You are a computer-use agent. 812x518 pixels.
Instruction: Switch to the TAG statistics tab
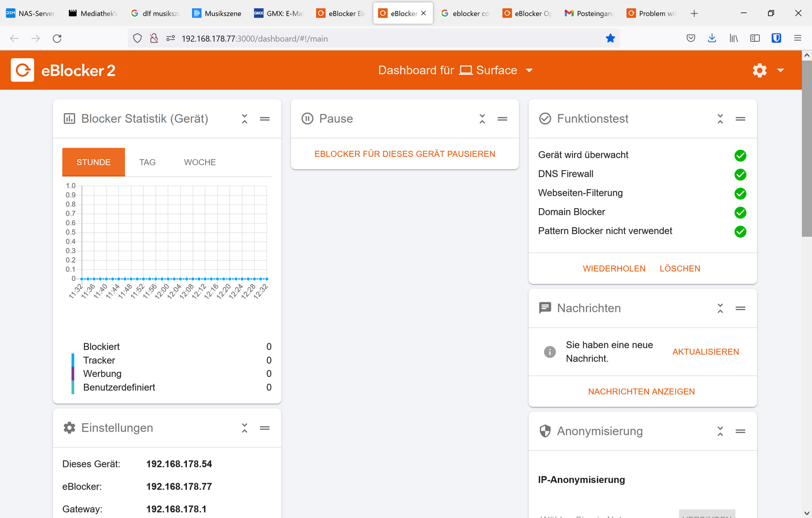[x=148, y=162]
